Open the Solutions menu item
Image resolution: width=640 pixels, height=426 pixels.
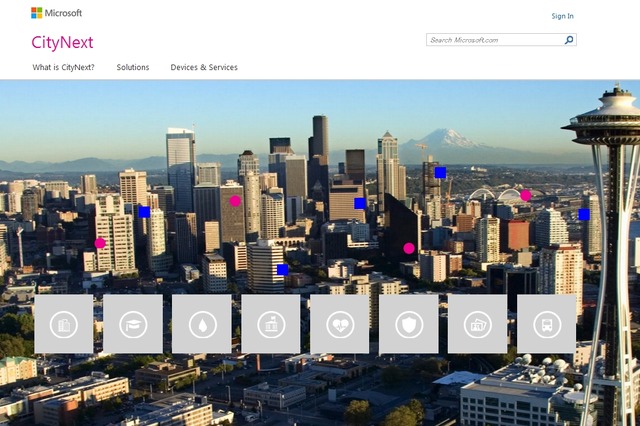click(133, 67)
